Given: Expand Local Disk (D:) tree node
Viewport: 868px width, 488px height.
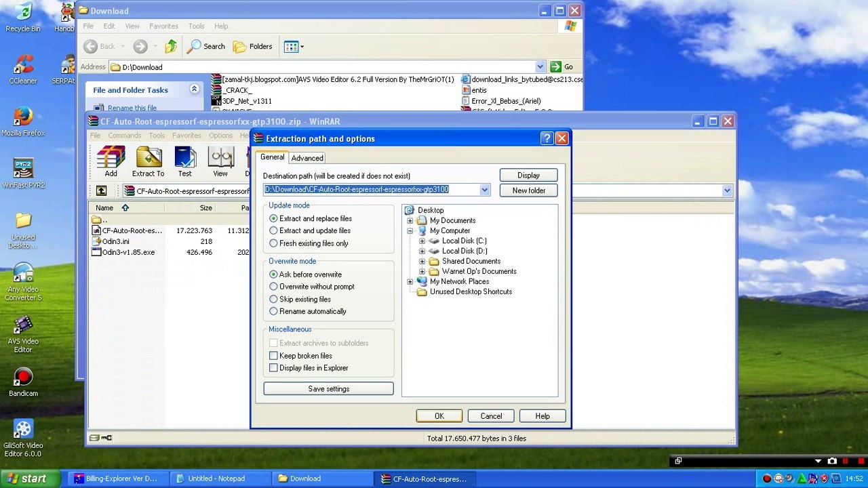Looking at the screenshot, I should coord(422,251).
